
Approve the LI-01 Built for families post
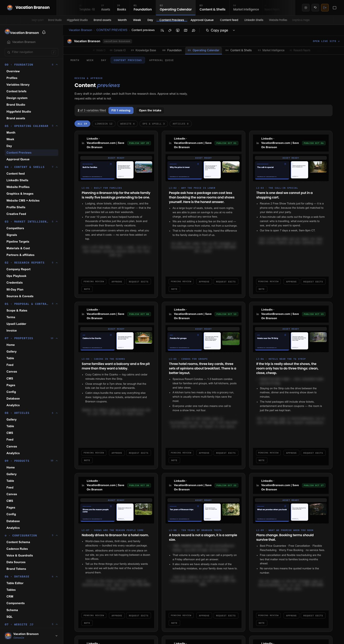pos(117,282)
